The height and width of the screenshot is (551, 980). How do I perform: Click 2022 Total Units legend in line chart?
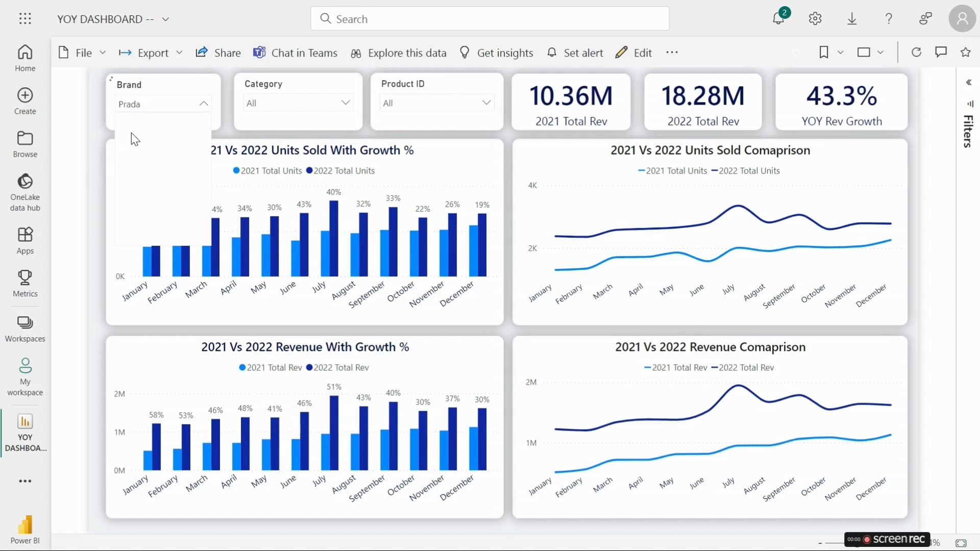pos(745,171)
